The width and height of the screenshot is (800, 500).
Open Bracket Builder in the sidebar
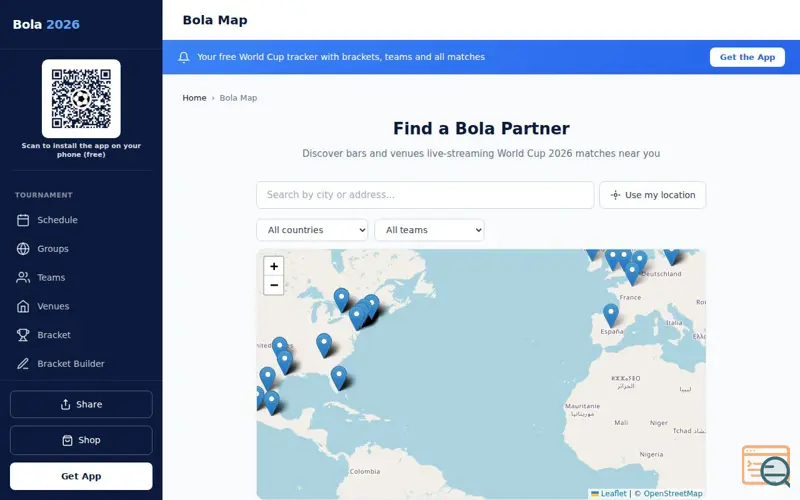pos(81,364)
